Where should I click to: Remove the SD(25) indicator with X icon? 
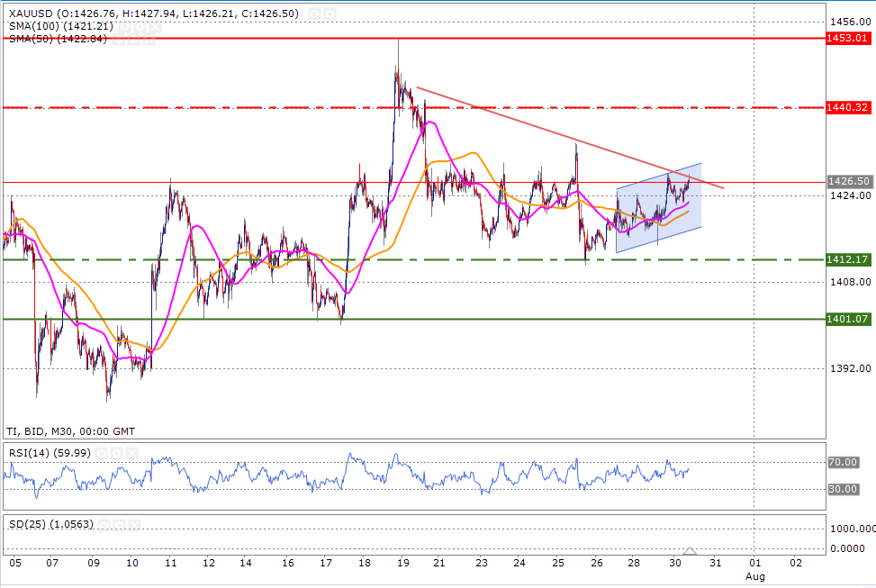click(136, 525)
